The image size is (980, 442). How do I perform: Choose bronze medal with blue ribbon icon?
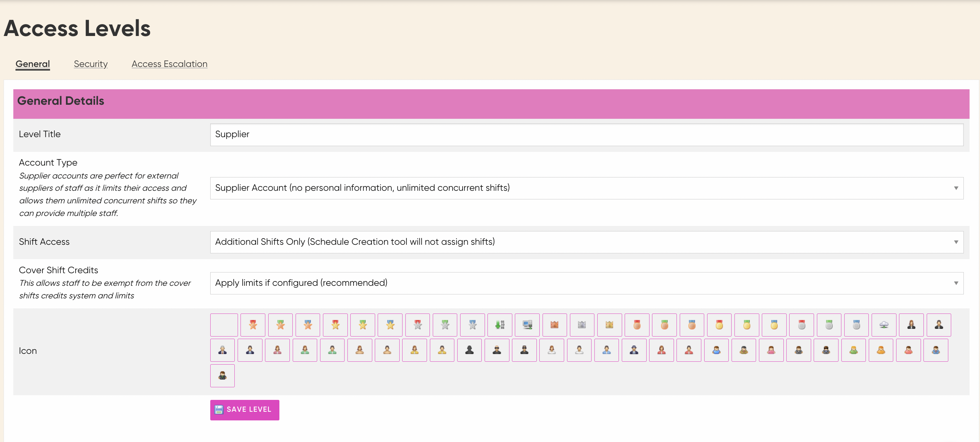point(692,325)
